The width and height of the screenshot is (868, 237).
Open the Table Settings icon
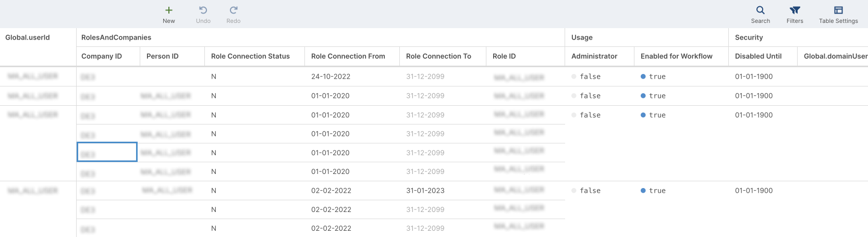pos(838,10)
